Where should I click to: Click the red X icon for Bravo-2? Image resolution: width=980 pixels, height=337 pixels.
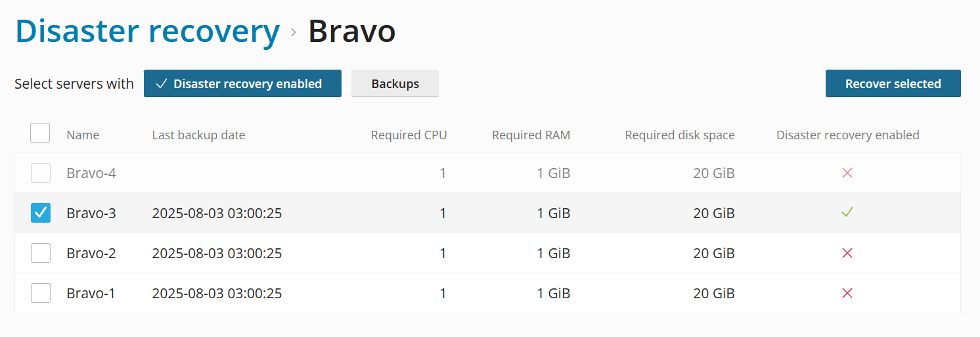click(x=847, y=253)
